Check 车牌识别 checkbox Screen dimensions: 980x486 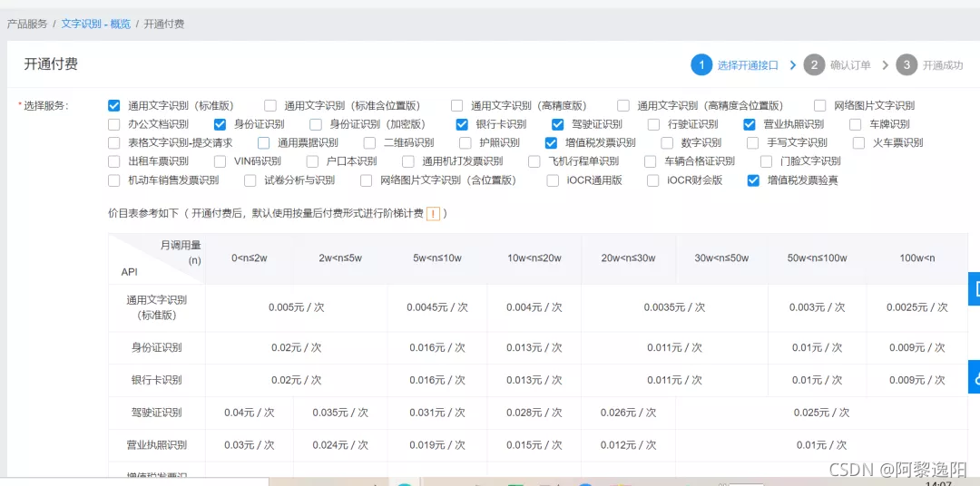856,124
